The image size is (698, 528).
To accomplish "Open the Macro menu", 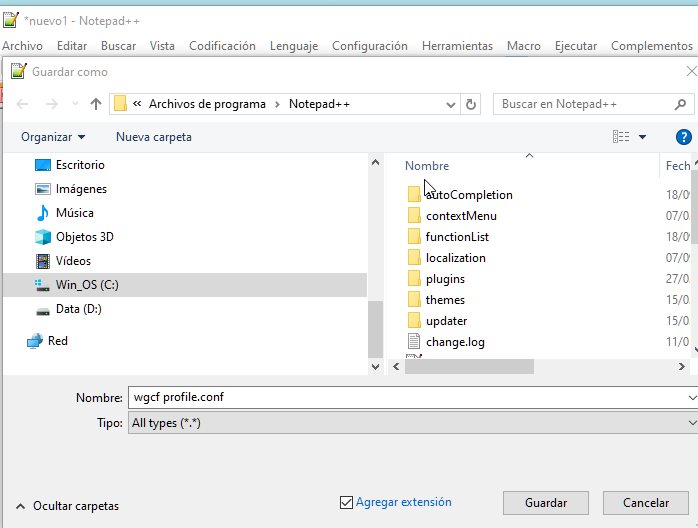I will point(523,46).
